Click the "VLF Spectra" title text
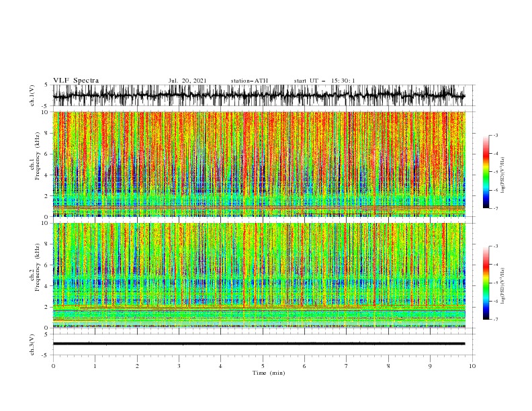532x411 pixels. tap(76, 81)
